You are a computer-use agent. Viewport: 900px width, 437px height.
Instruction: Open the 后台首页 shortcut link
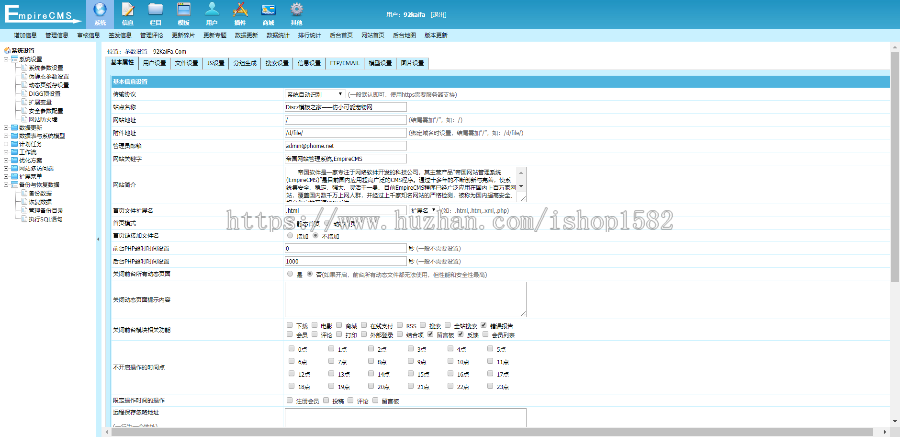[x=340, y=35]
